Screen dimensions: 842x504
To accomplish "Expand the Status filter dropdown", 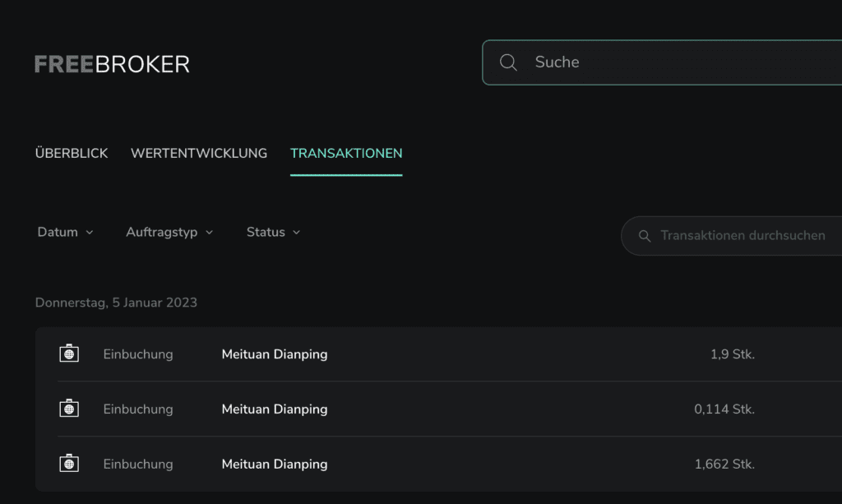I will coord(273,233).
